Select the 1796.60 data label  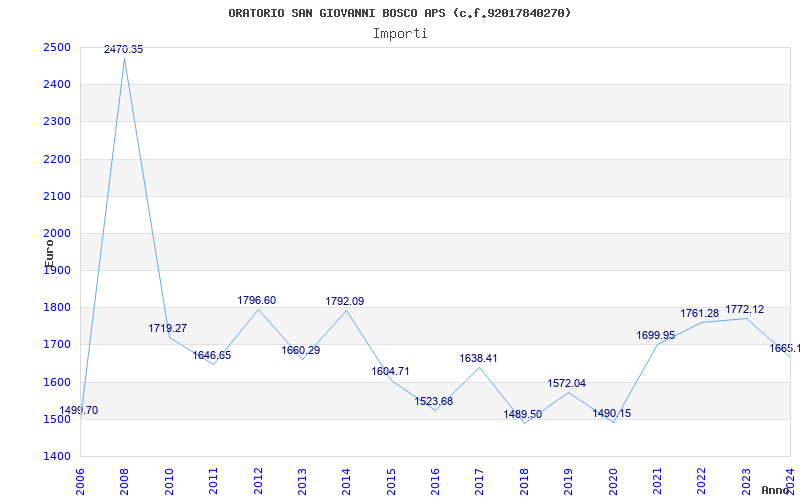257,300
